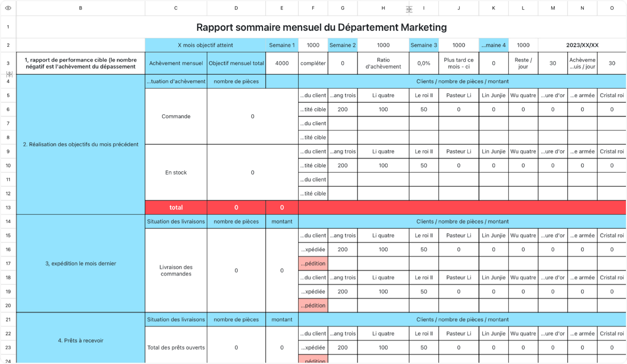
Task: Select "Lin Junjie" in row 9
Action: click(x=494, y=151)
